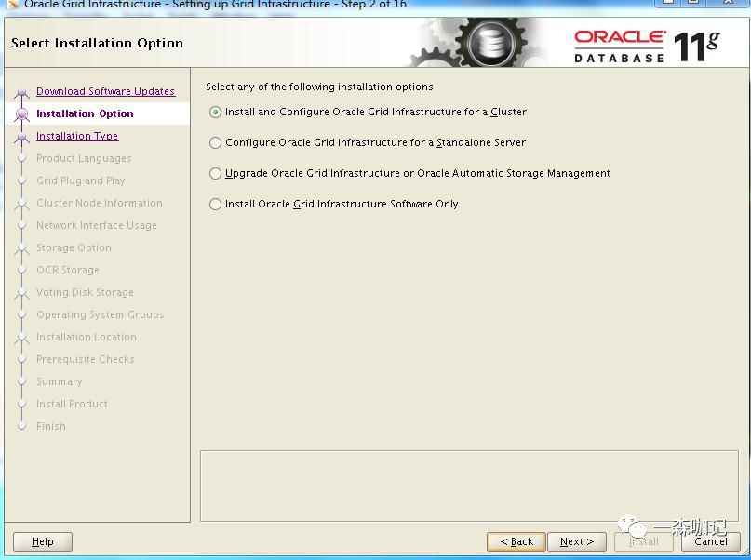Click the Cluster Node Information step label

pos(100,203)
